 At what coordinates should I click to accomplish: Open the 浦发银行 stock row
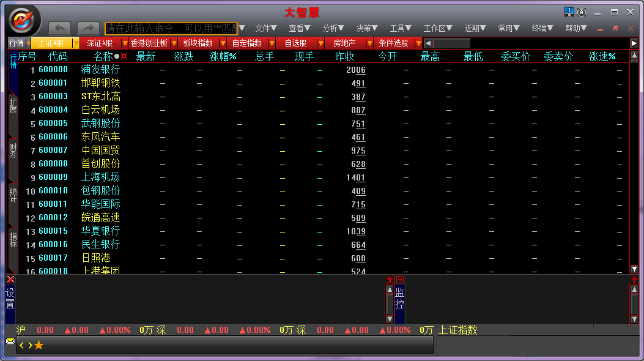coord(100,70)
